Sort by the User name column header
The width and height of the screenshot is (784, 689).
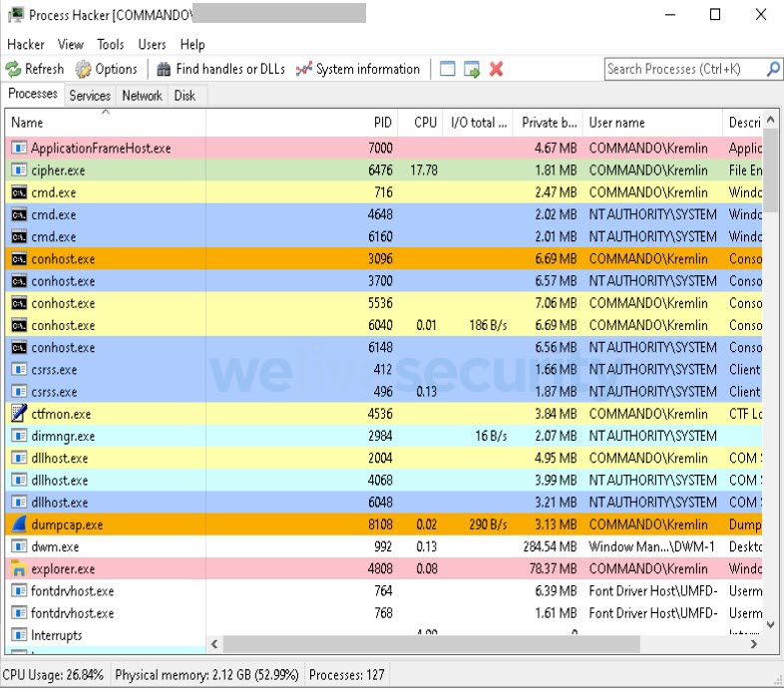[652, 123]
